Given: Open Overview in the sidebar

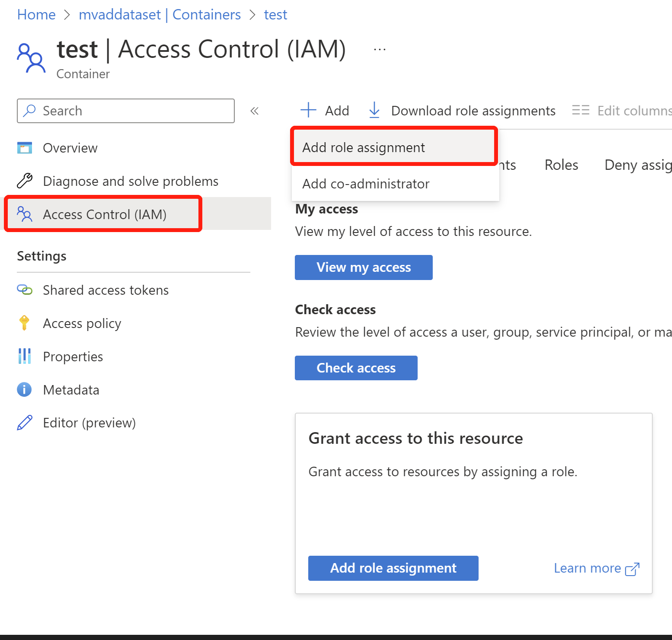Looking at the screenshot, I should pyautogui.click(x=70, y=148).
